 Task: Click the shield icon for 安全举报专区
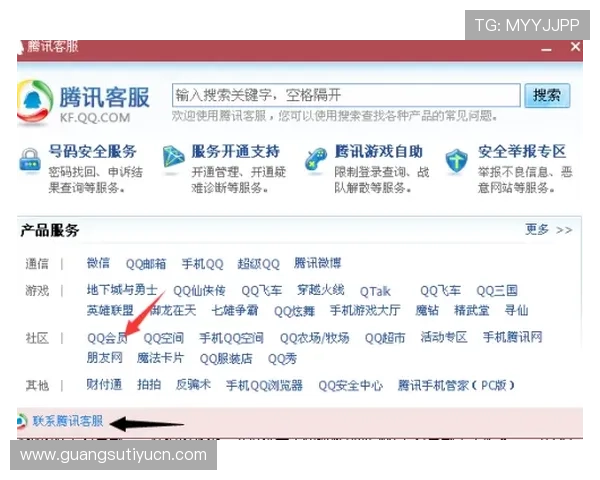pyautogui.click(x=457, y=161)
